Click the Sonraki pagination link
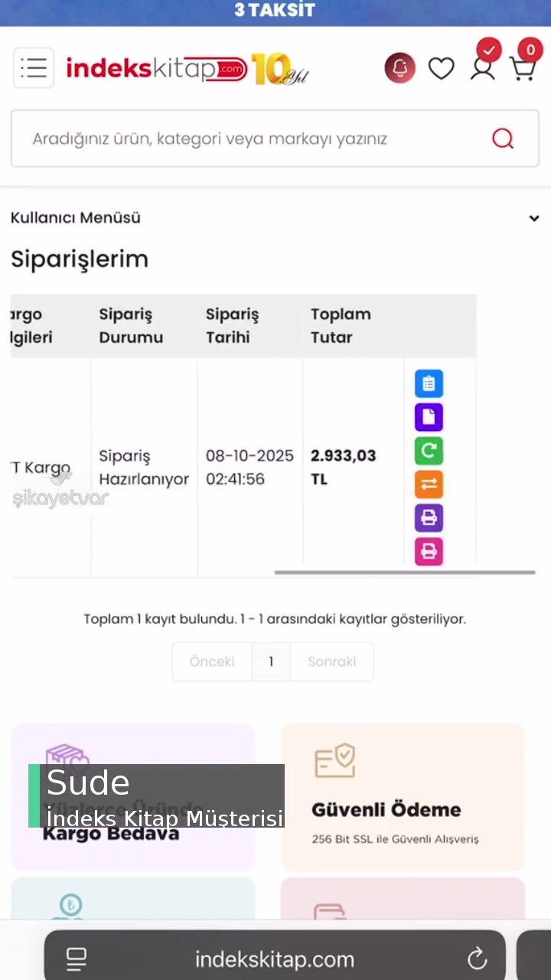The image size is (551, 980). [331, 661]
